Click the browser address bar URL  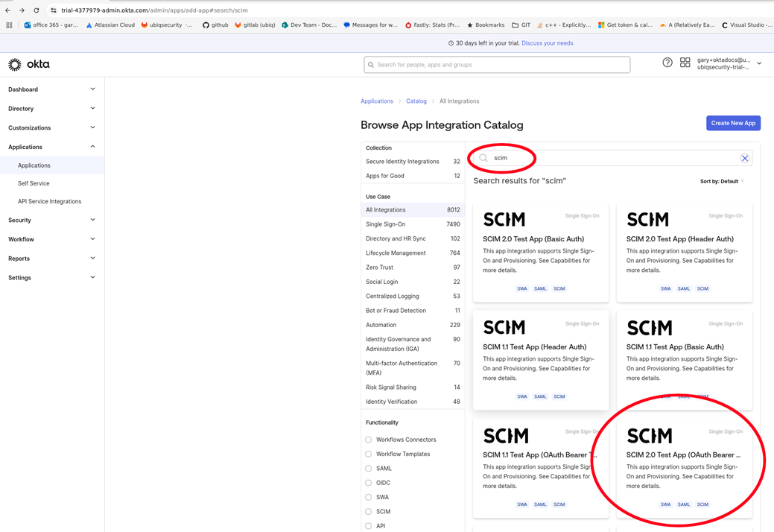[x=154, y=10]
